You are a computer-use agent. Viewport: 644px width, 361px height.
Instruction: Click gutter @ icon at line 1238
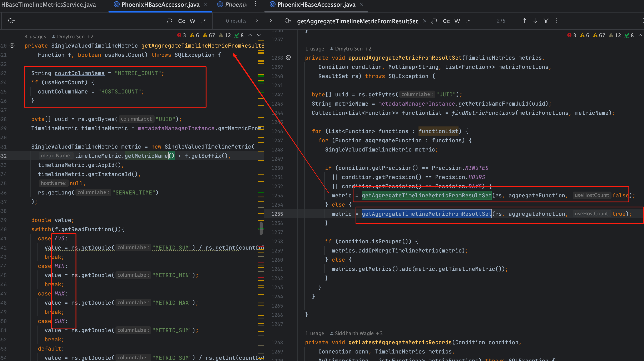(x=288, y=58)
